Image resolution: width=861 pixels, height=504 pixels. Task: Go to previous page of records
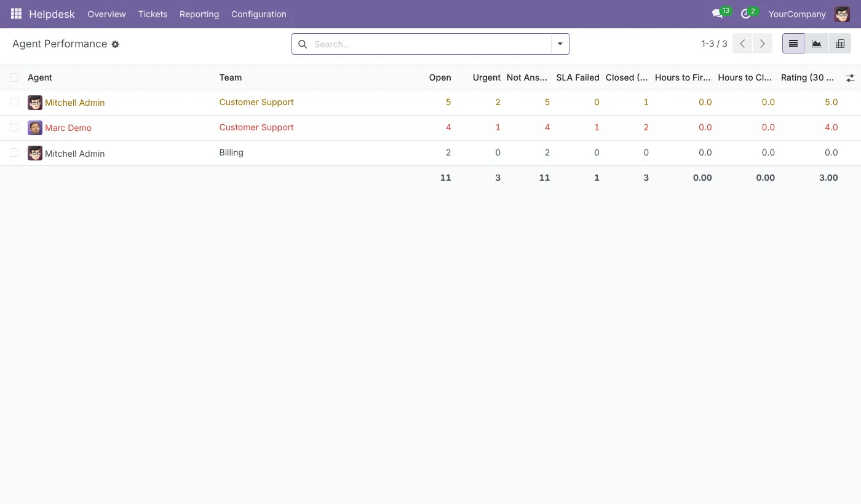pyautogui.click(x=742, y=44)
